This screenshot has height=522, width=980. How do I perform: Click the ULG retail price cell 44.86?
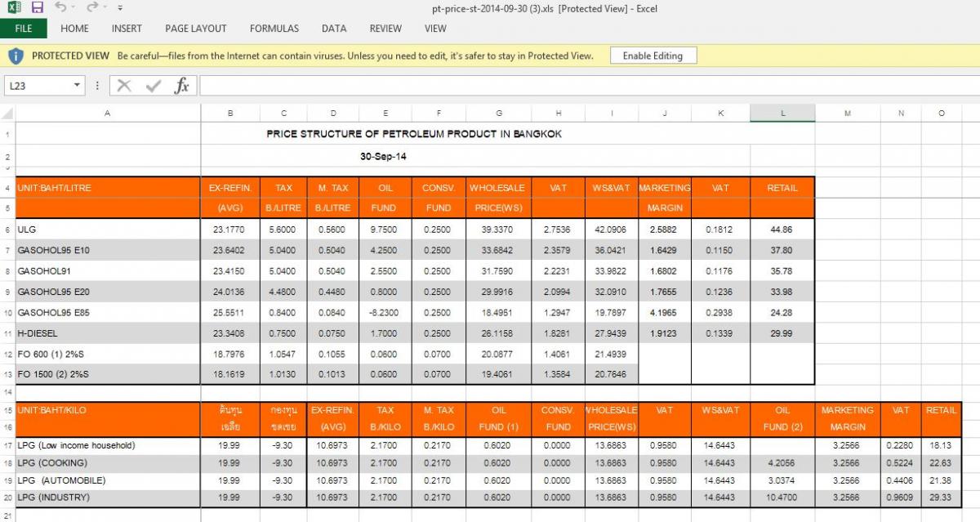click(782, 230)
